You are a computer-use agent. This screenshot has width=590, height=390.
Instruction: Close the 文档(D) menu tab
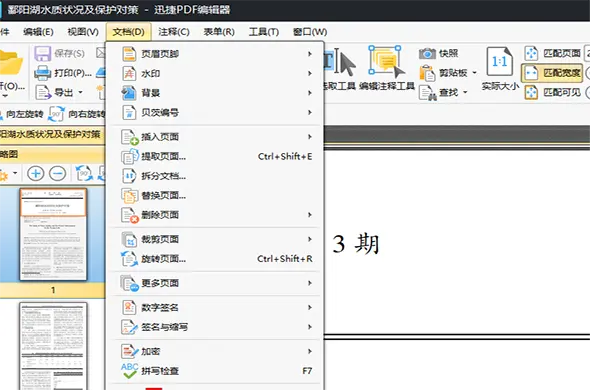[x=129, y=32]
